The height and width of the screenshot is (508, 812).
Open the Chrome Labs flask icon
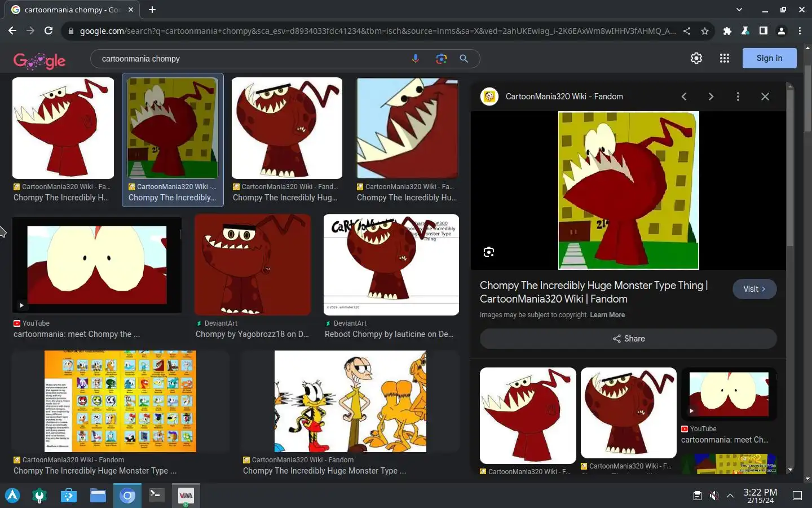point(745,31)
